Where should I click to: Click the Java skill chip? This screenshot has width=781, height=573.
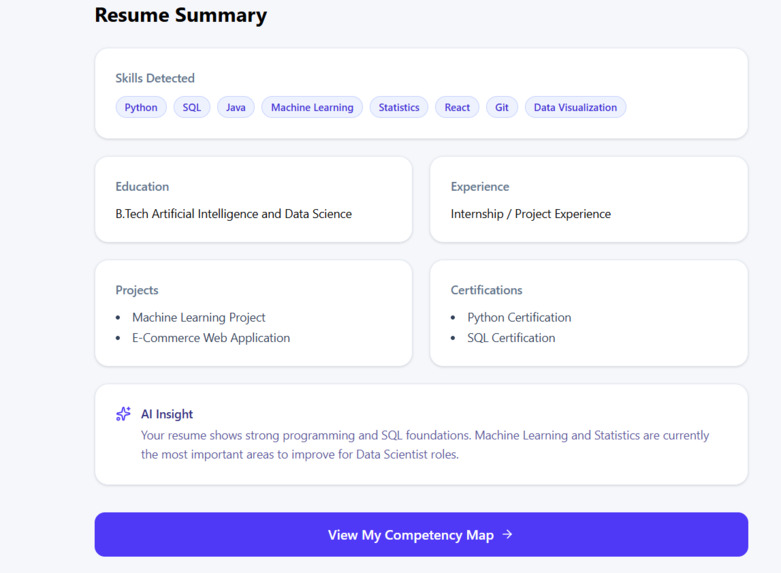[236, 107]
